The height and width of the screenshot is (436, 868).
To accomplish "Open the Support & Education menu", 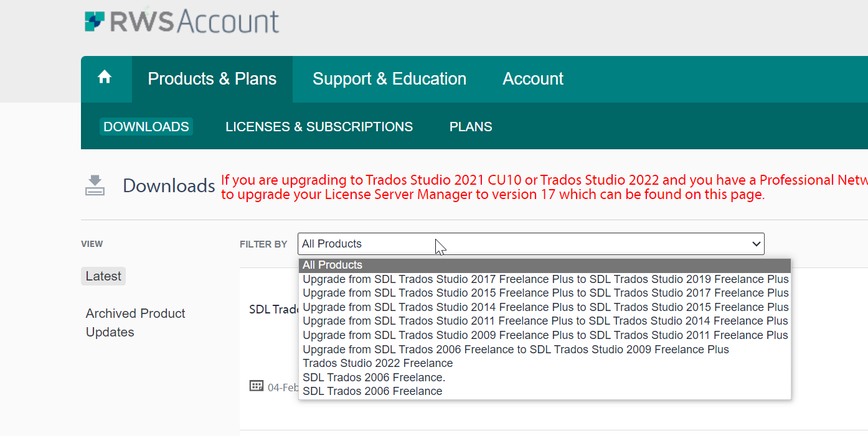I will click(x=389, y=79).
